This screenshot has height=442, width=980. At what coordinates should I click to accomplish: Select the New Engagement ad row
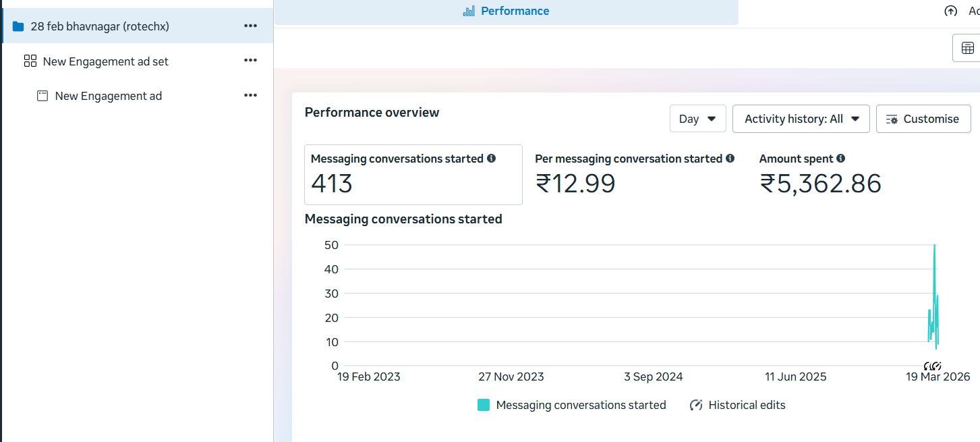(138, 96)
